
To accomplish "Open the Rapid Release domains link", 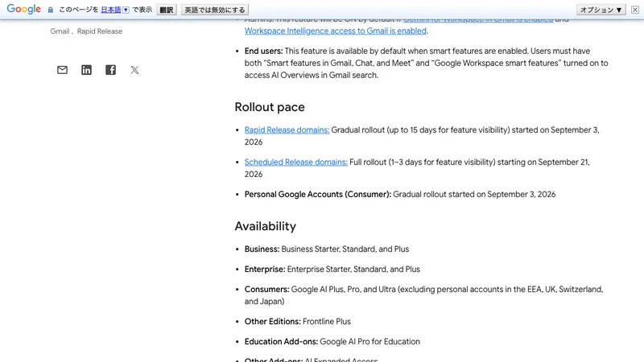I will point(287,130).
